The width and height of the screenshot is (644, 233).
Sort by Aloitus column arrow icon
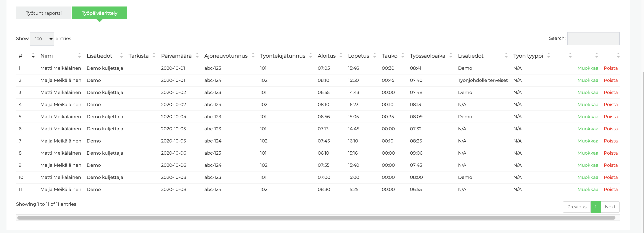341,56
